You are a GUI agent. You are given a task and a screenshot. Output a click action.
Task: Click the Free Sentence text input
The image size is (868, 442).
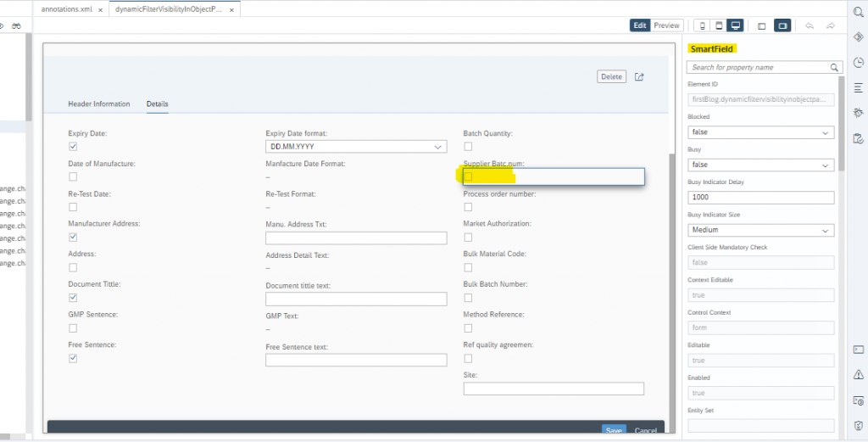pos(356,360)
